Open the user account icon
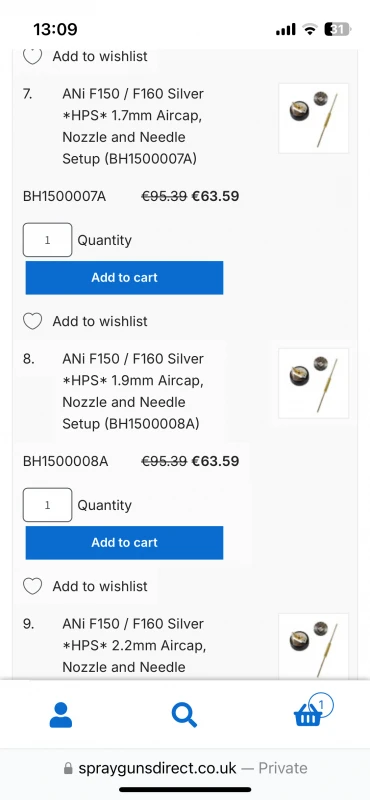The height and width of the screenshot is (800, 370). click(x=61, y=715)
